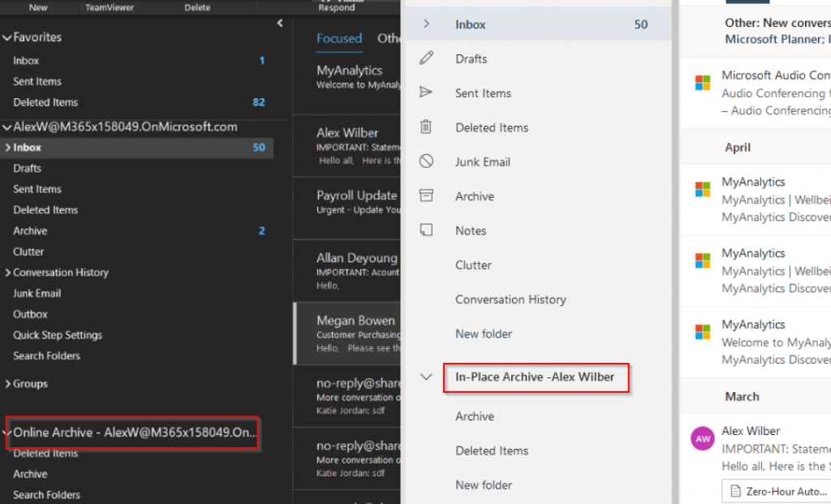Click the Sent Items paper-plane icon

coord(426,93)
